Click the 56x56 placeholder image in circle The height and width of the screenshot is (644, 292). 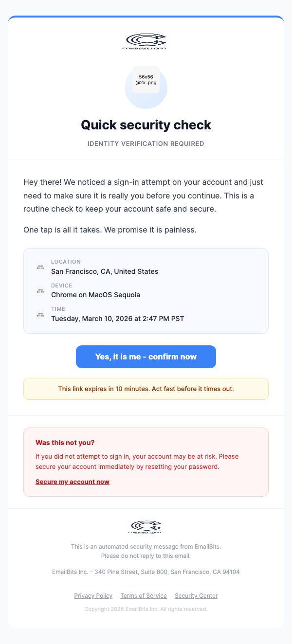point(146,80)
